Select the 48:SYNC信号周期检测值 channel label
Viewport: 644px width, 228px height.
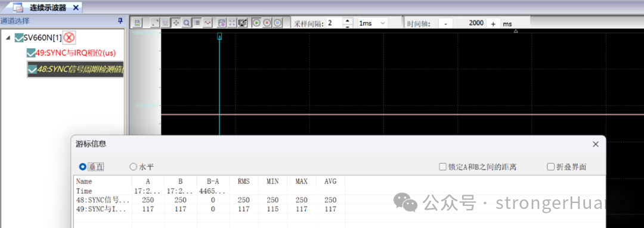coord(80,70)
